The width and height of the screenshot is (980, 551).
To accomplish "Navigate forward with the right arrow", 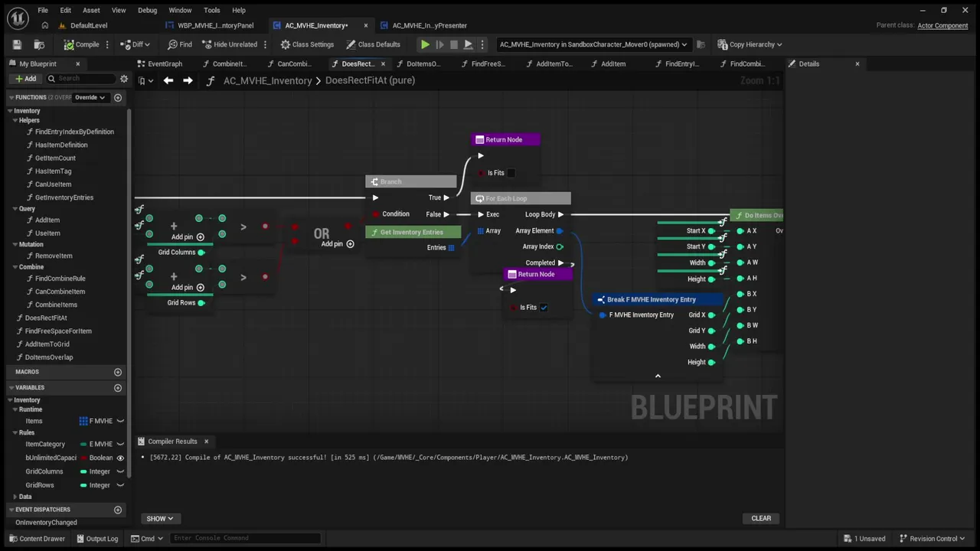I will (188, 80).
